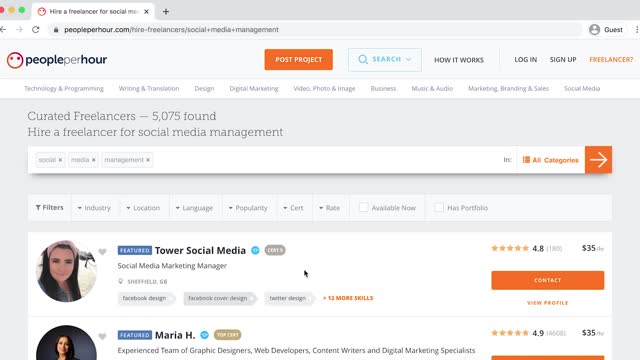Open the SEARCH dropdown in header
The width and height of the screenshot is (640, 360).
tap(385, 60)
